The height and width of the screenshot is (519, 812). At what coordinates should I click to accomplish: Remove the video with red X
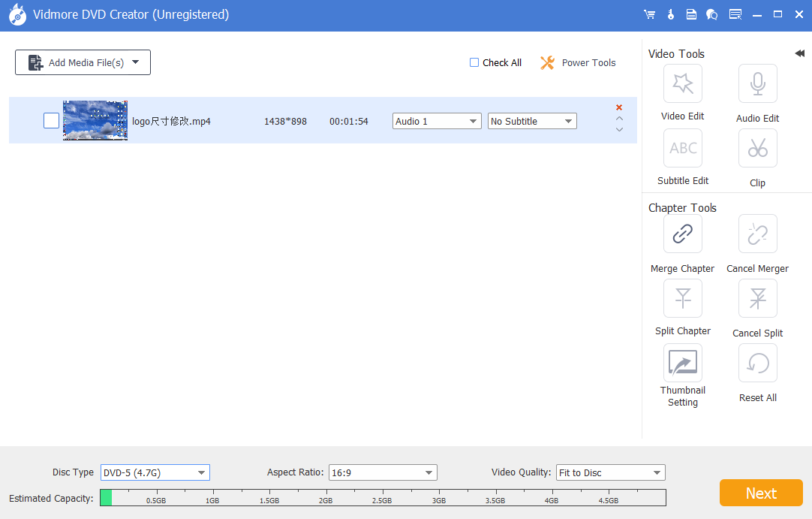[619, 107]
